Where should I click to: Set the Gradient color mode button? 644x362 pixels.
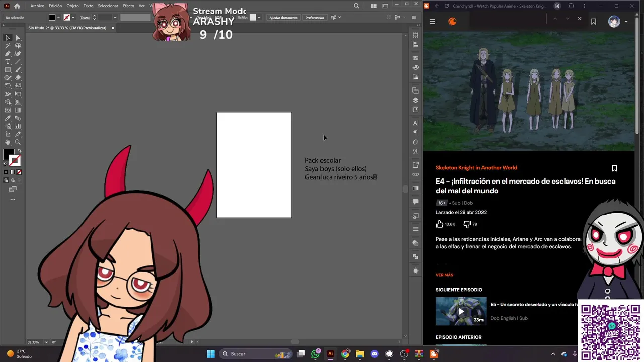coord(13,172)
